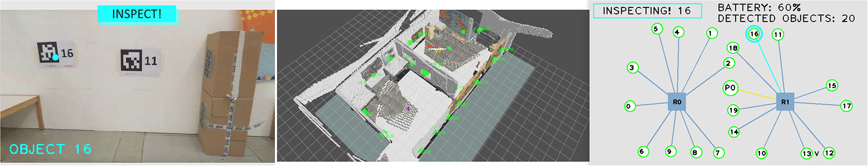
Task: Pick graph node 2
Action: 729,64
